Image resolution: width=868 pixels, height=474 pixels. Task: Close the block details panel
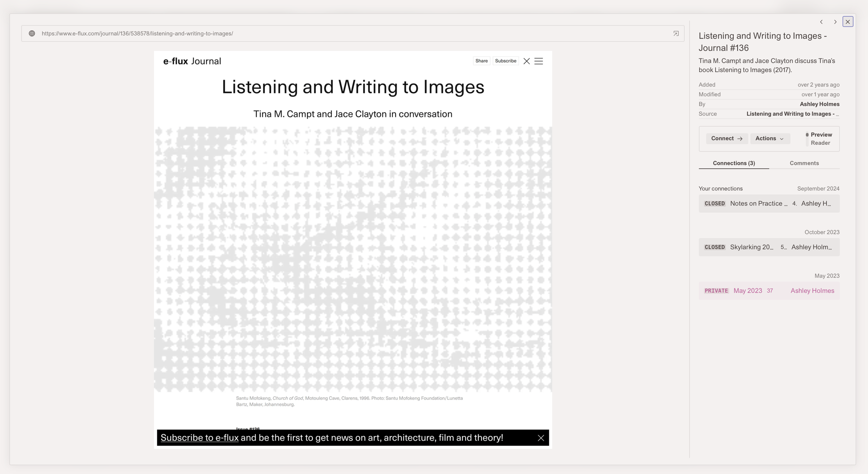tap(848, 22)
